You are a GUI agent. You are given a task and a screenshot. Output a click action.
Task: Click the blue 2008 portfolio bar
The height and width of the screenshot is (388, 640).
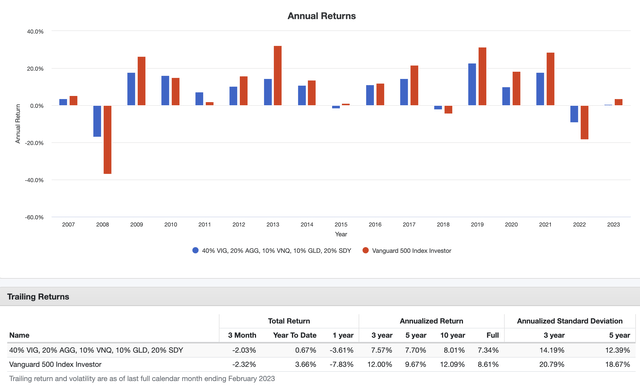[x=97, y=121]
